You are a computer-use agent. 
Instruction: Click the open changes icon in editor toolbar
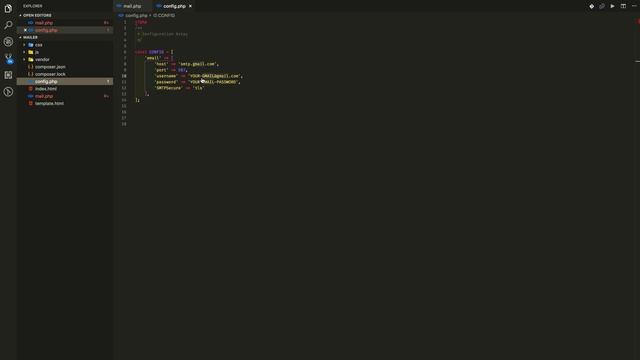tap(602, 6)
